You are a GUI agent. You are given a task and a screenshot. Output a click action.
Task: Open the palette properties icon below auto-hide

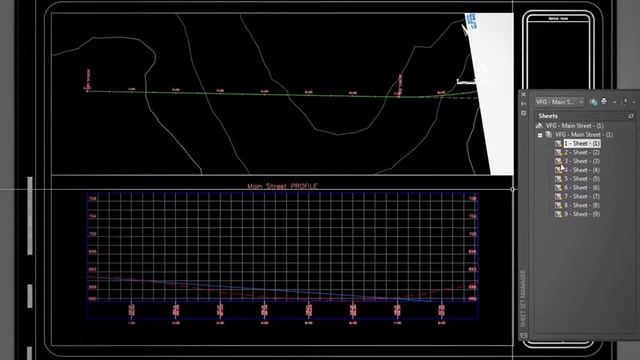[x=524, y=113]
